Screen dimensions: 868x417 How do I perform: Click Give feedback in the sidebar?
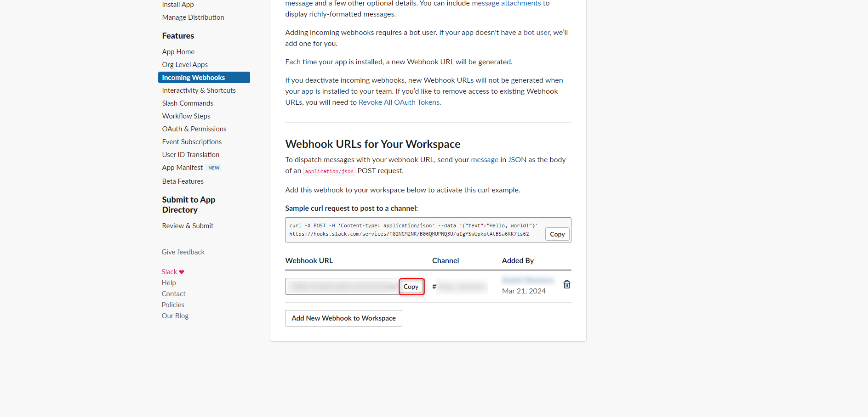tap(183, 252)
